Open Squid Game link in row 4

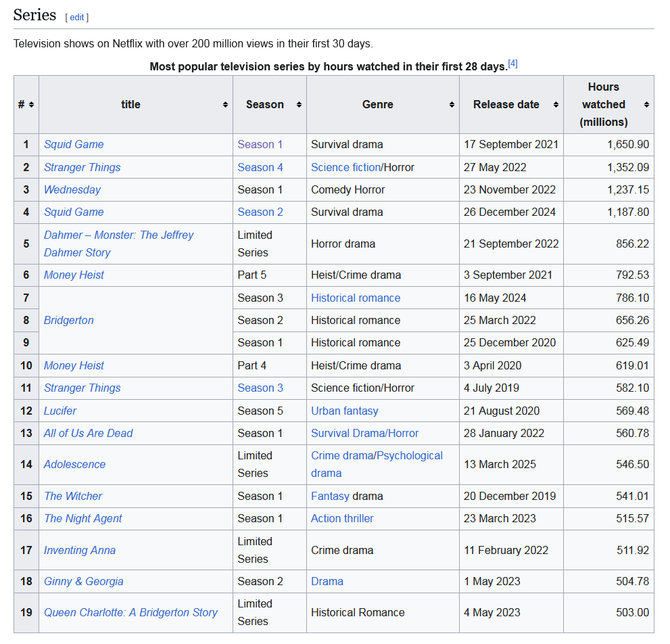[74, 212]
